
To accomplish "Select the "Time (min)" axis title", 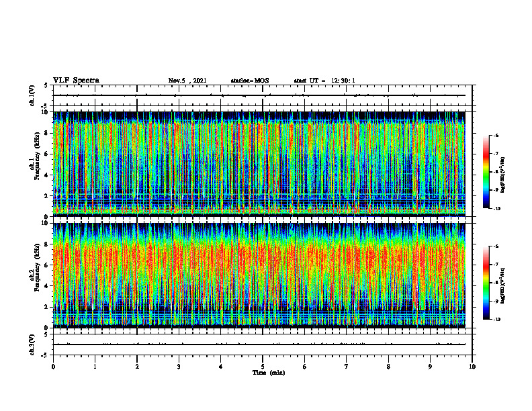I will [x=269, y=373].
